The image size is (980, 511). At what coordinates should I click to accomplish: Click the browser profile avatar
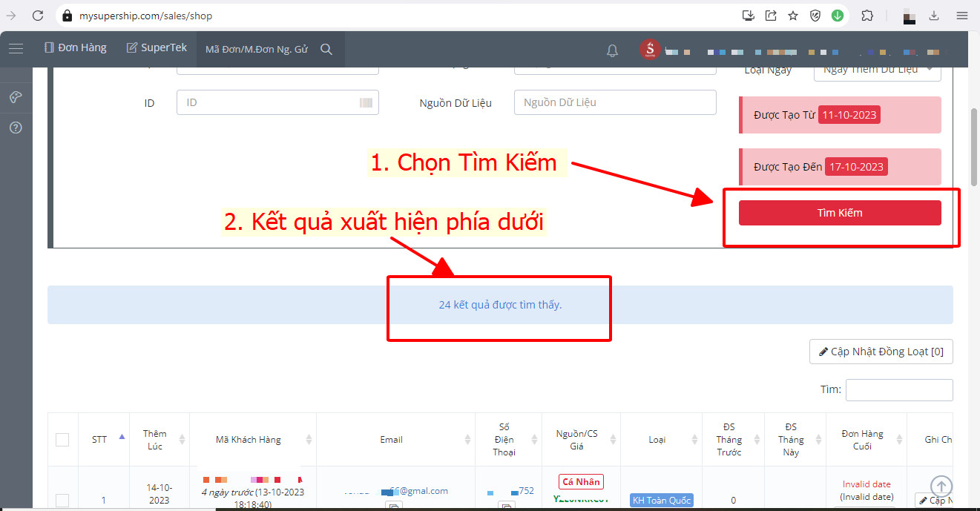point(908,15)
